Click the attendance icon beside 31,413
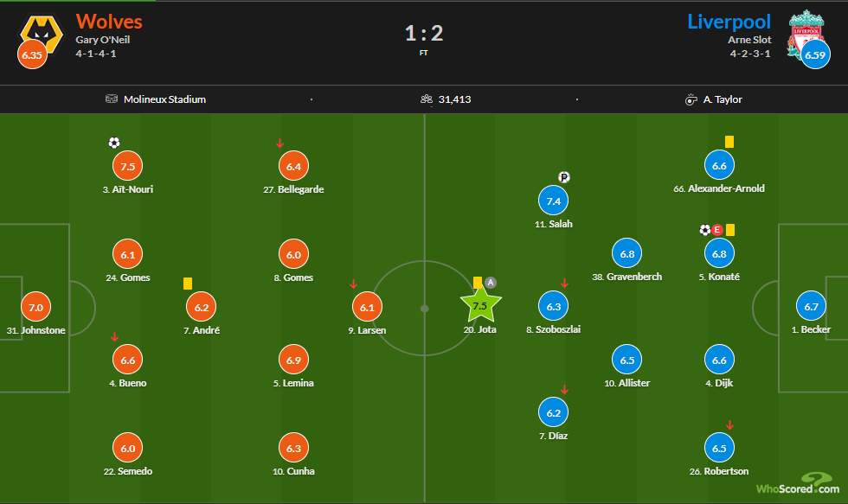This screenshot has height=504, width=848. 426,99
